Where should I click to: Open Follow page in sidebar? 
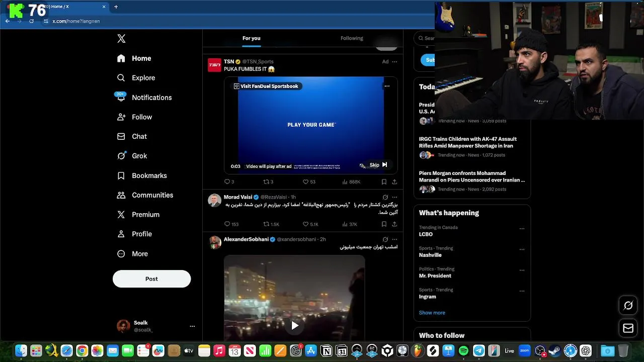point(134,117)
